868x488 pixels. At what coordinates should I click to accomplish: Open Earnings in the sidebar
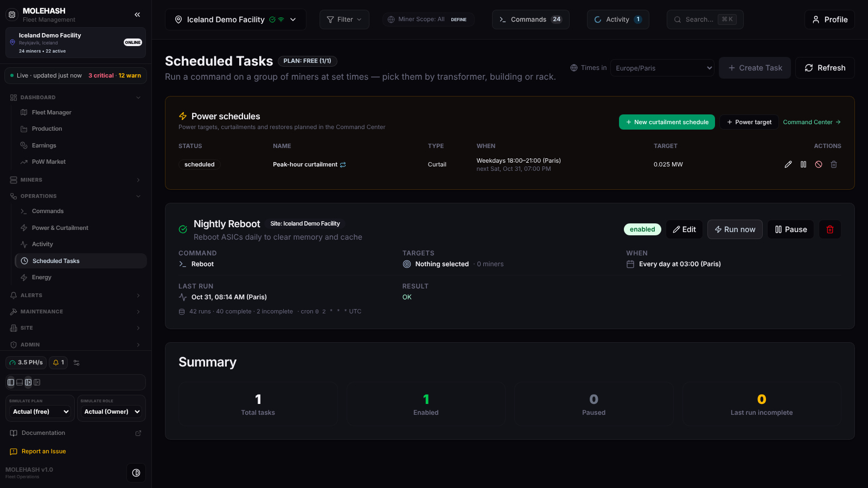coord(81,145)
